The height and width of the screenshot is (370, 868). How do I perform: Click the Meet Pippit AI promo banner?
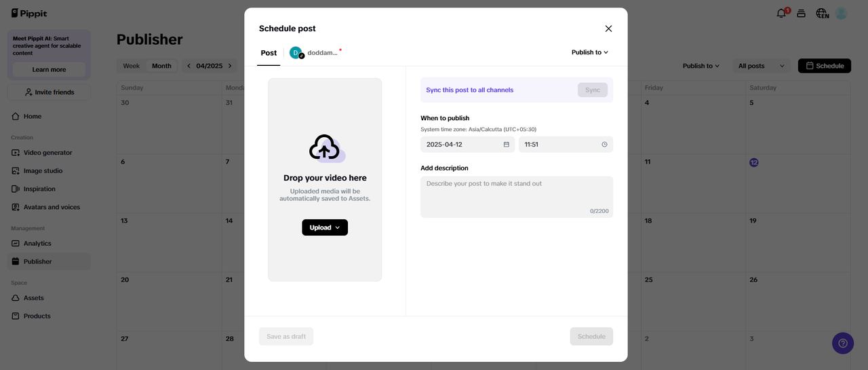(49, 55)
